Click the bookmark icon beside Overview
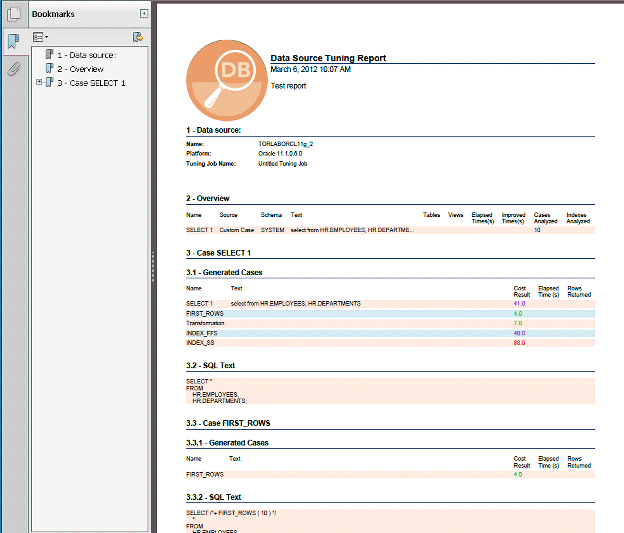The image size is (624, 533). point(50,69)
